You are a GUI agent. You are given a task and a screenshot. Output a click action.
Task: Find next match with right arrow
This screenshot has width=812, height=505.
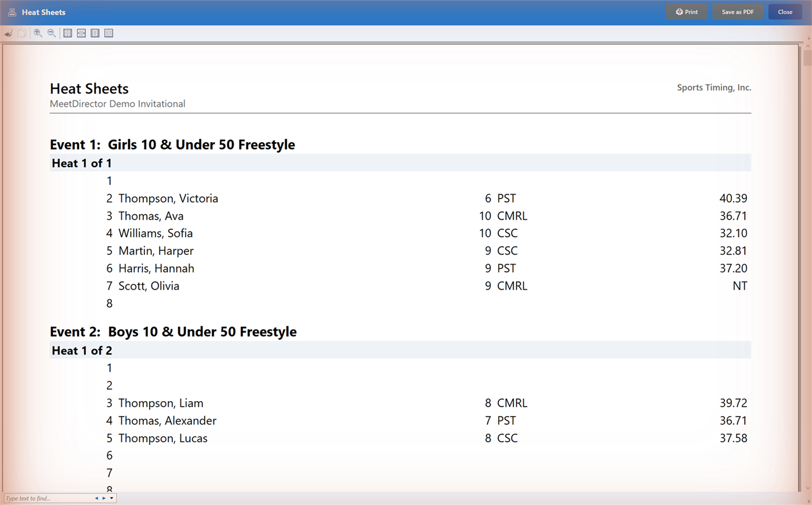104,498
